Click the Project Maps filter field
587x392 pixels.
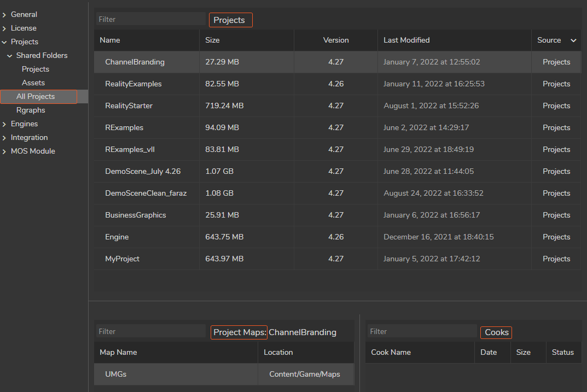click(150, 331)
